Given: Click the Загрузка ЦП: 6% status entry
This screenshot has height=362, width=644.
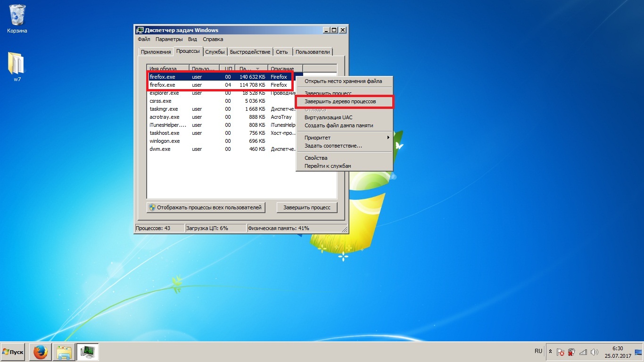Looking at the screenshot, I should coord(215,228).
